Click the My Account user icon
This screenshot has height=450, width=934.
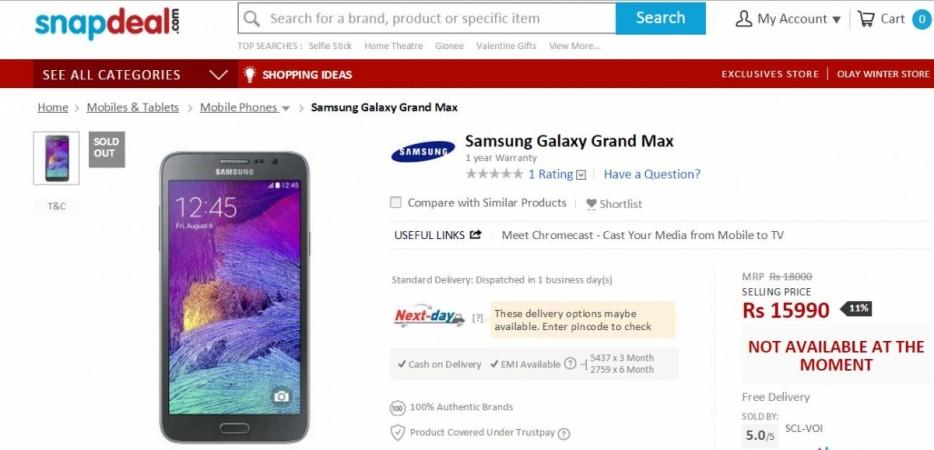point(743,18)
